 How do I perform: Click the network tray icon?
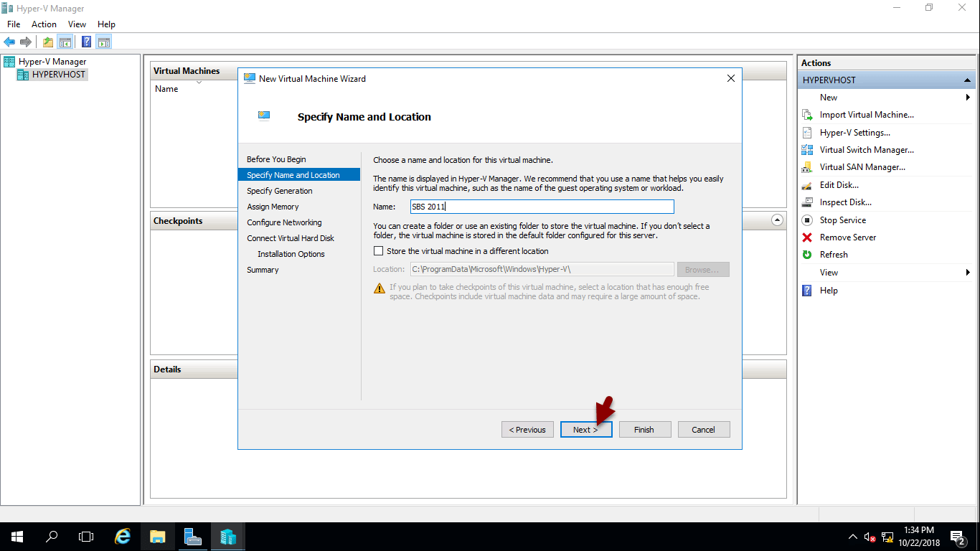887,537
